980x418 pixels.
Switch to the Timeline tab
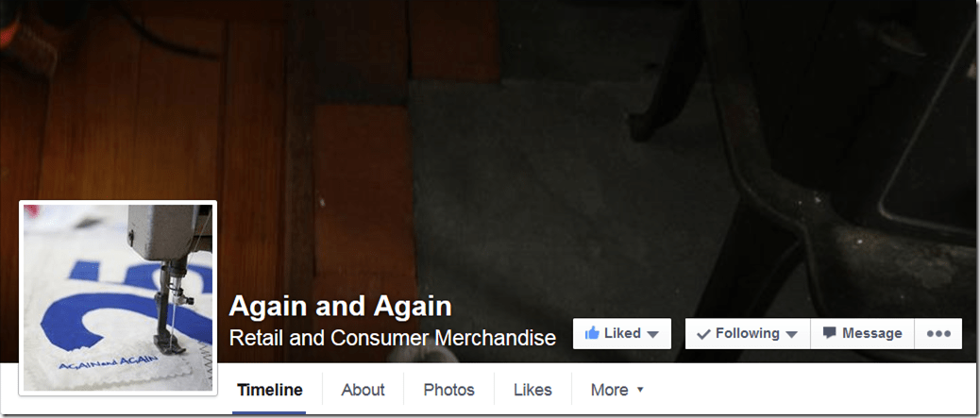tap(269, 390)
